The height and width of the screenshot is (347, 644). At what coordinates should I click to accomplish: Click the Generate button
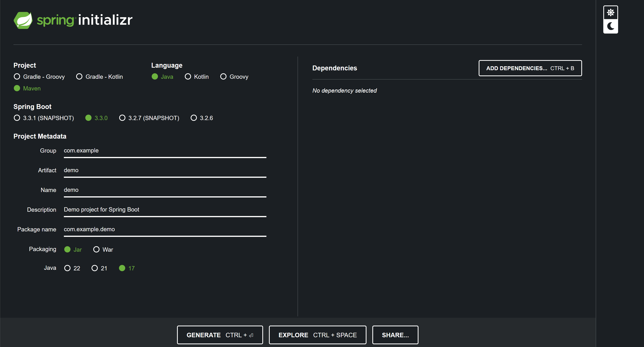tap(220, 335)
